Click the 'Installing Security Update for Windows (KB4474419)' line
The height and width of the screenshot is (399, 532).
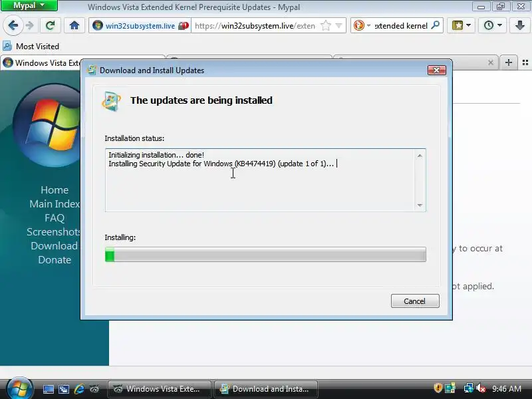[x=221, y=164]
